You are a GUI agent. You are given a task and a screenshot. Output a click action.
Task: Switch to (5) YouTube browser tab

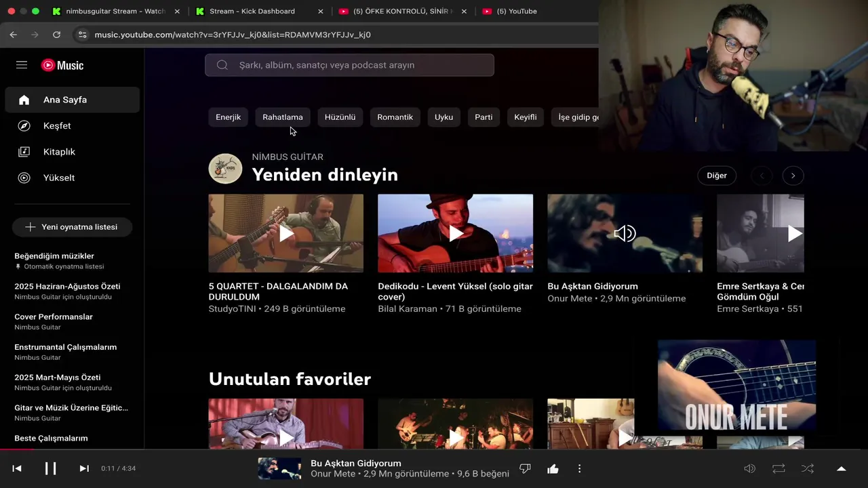517,12
